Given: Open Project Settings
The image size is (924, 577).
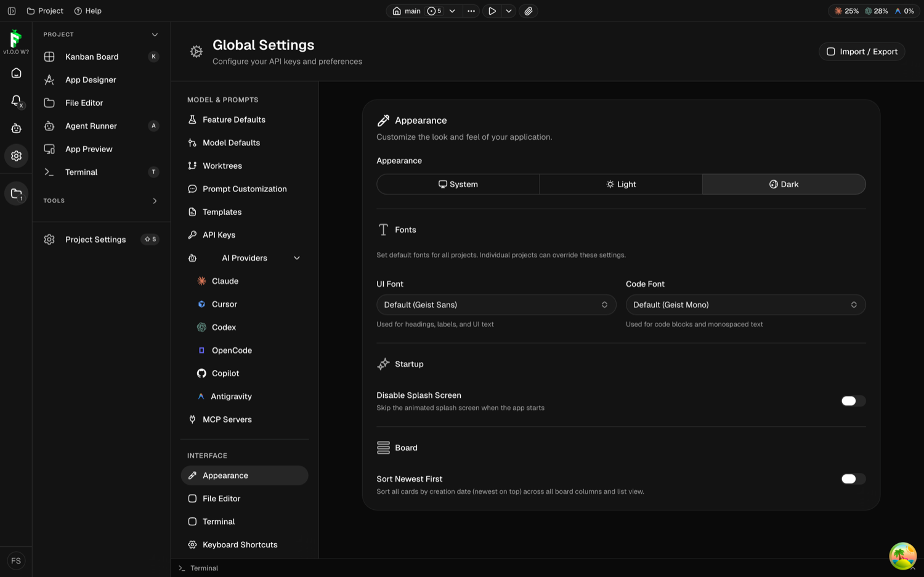Looking at the screenshot, I should (x=101, y=240).
